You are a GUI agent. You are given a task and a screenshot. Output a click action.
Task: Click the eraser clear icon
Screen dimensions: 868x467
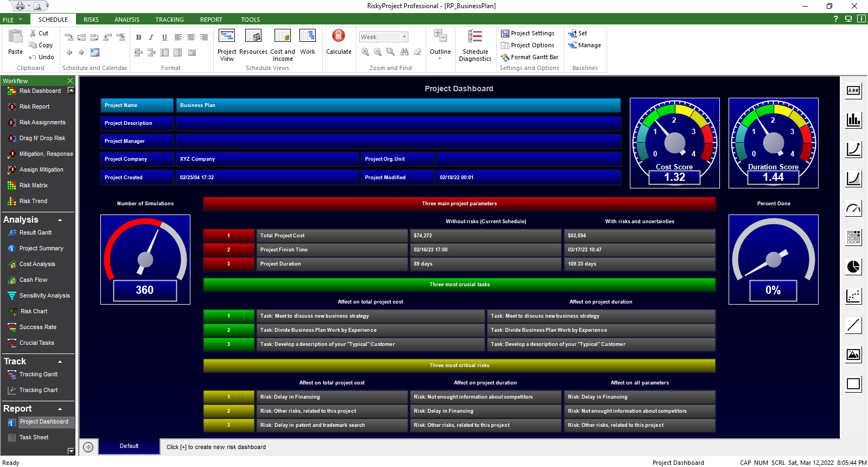pos(417,52)
